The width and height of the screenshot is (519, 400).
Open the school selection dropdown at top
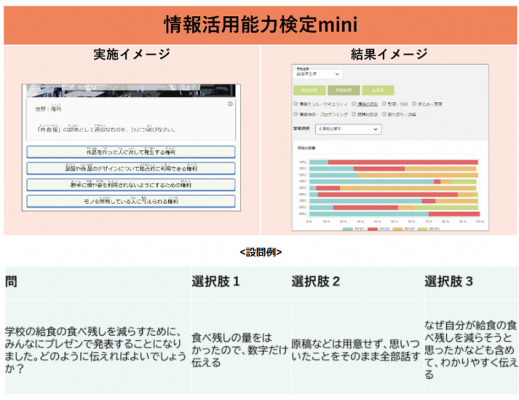point(318,74)
